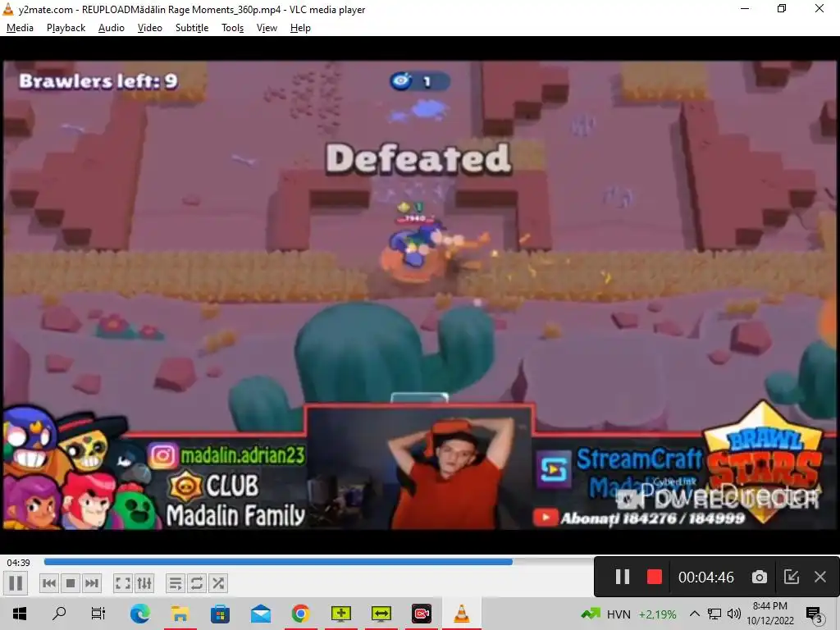Switch to VLC icon on taskbar
This screenshot has width=840, height=630.
click(462, 614)
